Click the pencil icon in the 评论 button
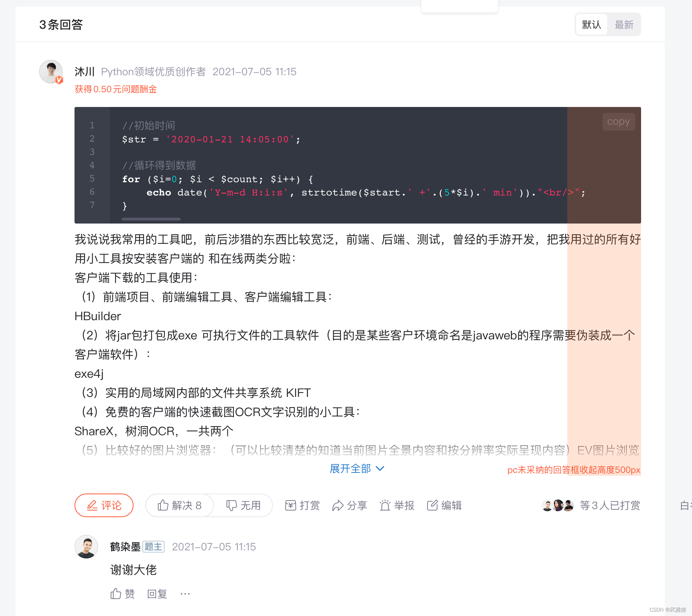This screenshot has width=692, height=616. [x=92, y=505]
